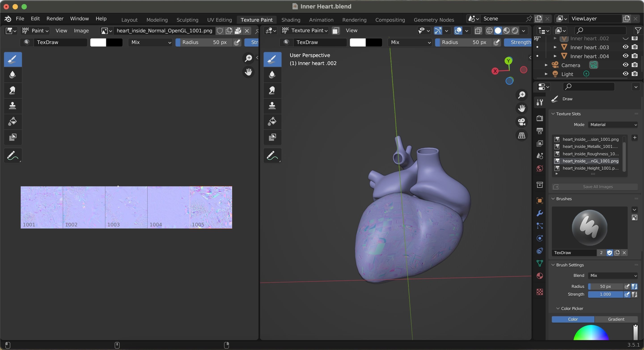This screenshot has height=350, width=644.
Task: Switch to UV Editing workspace tab
Action: click(x=220, y=20)
